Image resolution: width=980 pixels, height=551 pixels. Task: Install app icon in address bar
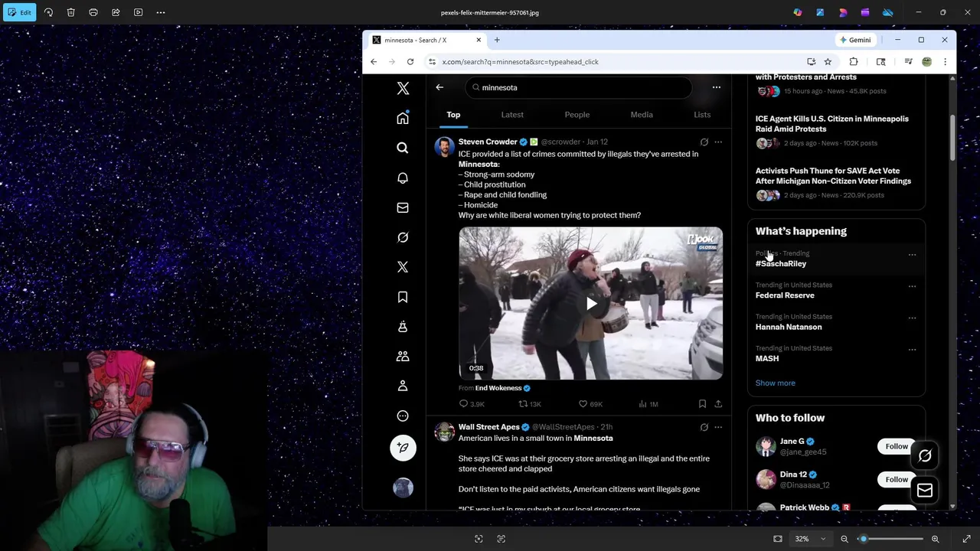click(x=812, y=62)
